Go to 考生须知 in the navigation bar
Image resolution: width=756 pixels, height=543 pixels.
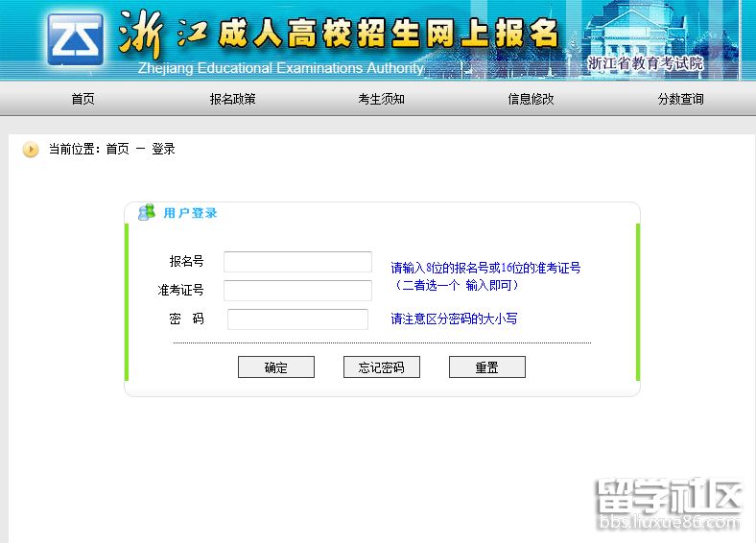[x=382, y=99]
